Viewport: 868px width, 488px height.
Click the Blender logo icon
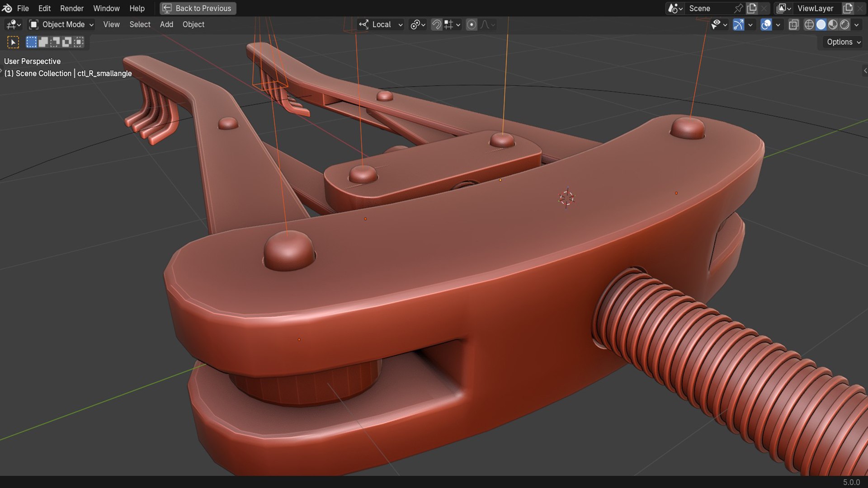pos(7,8)
